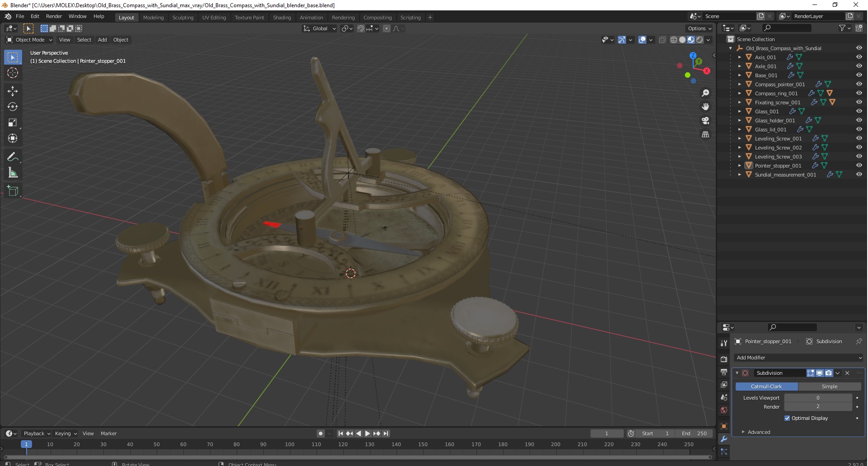This screenshot has height=466, width=868.
Task: Open the Add Modifier dropdown
Action: (799, 358)
